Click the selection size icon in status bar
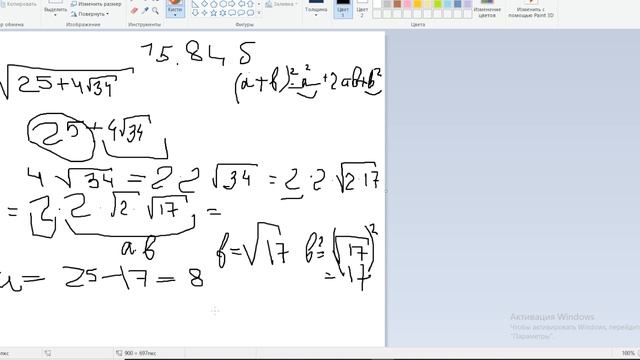The image size is (640, 360). pos(48,353)
